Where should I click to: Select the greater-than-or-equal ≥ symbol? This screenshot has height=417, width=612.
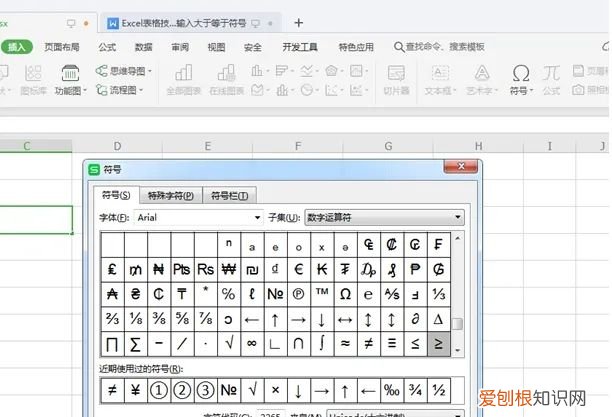click(x=439, y=344)
